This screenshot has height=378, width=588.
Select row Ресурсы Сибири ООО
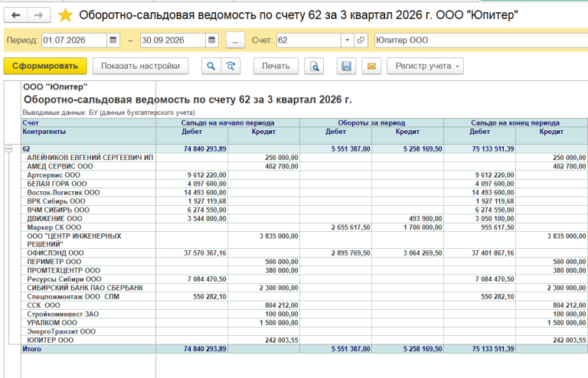305,279
